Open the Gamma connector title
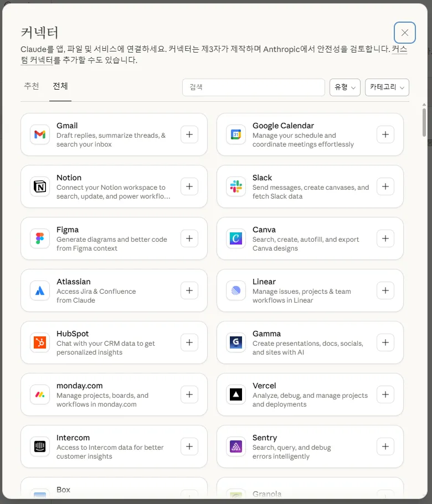Screen dimensions: 432x504 [x=266, y=334]
